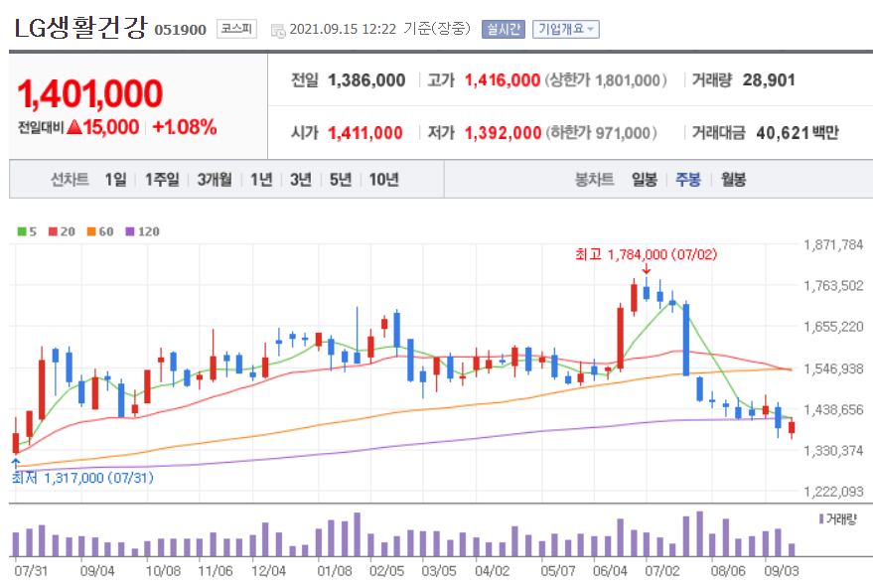Click the green 5-day moving average legend square
The width and height of the screenshot is (873, 588).
click(21, 231)
